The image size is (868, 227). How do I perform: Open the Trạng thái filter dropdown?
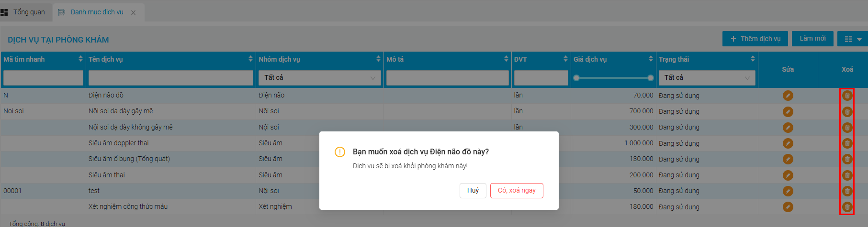coord(707,77)
